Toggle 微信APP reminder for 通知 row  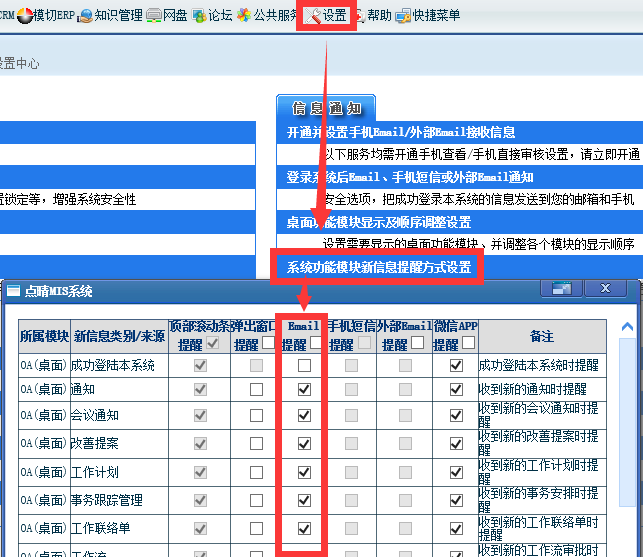457,390
